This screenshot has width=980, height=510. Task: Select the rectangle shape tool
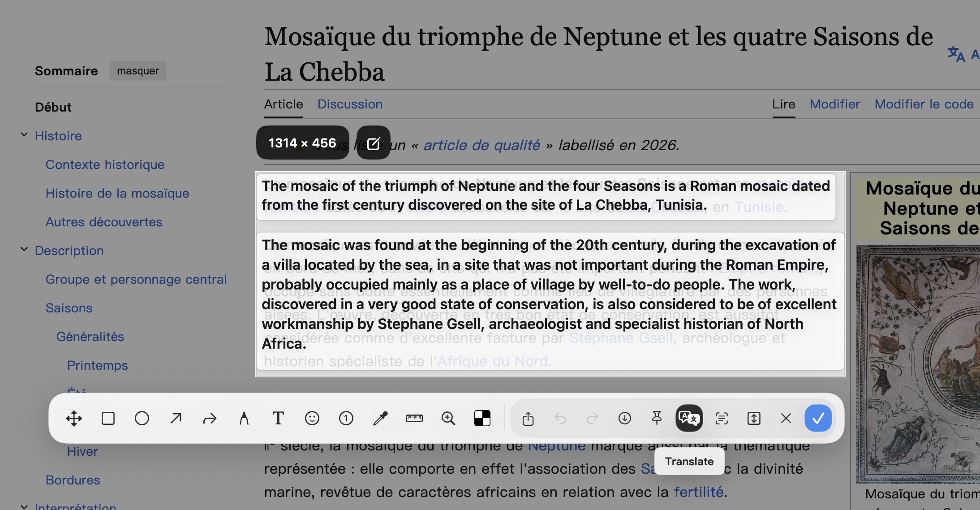click(108, 419)
